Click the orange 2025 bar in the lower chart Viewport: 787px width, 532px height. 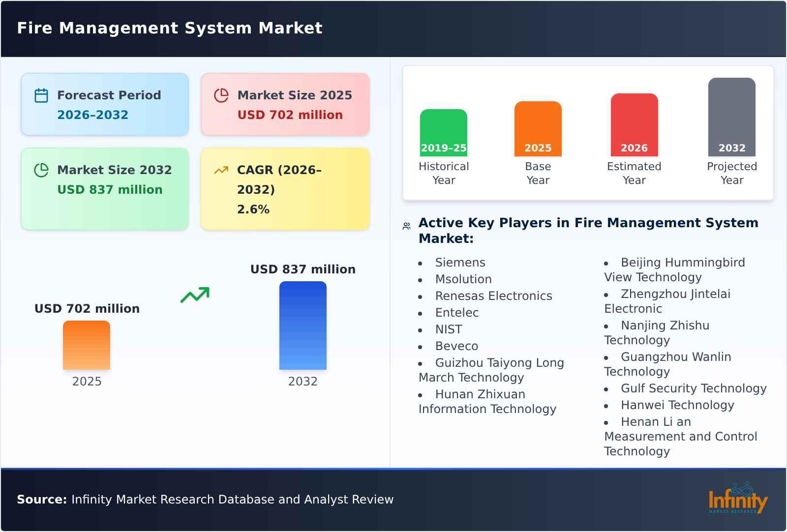pyautogui.click(x=87, y=345)
